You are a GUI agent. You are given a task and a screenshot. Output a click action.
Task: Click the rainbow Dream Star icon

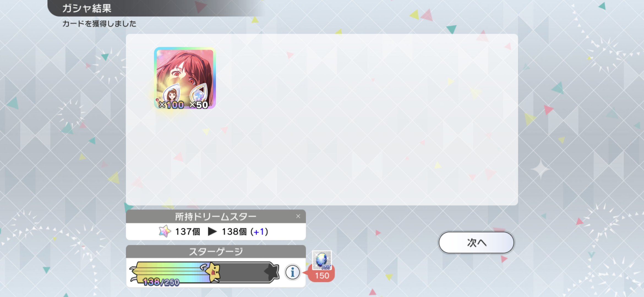165,231
